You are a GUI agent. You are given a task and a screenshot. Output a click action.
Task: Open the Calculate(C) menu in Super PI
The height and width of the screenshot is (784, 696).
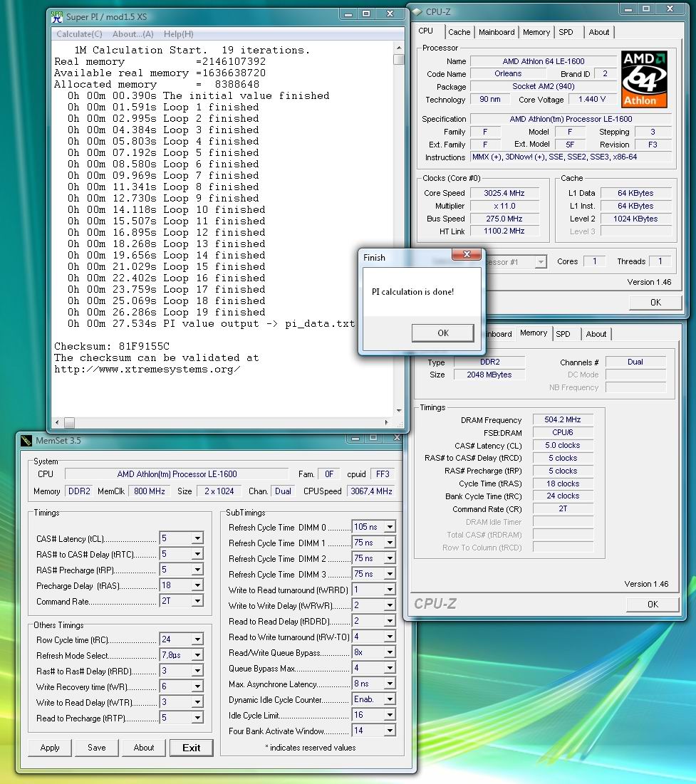click(79, 34)
